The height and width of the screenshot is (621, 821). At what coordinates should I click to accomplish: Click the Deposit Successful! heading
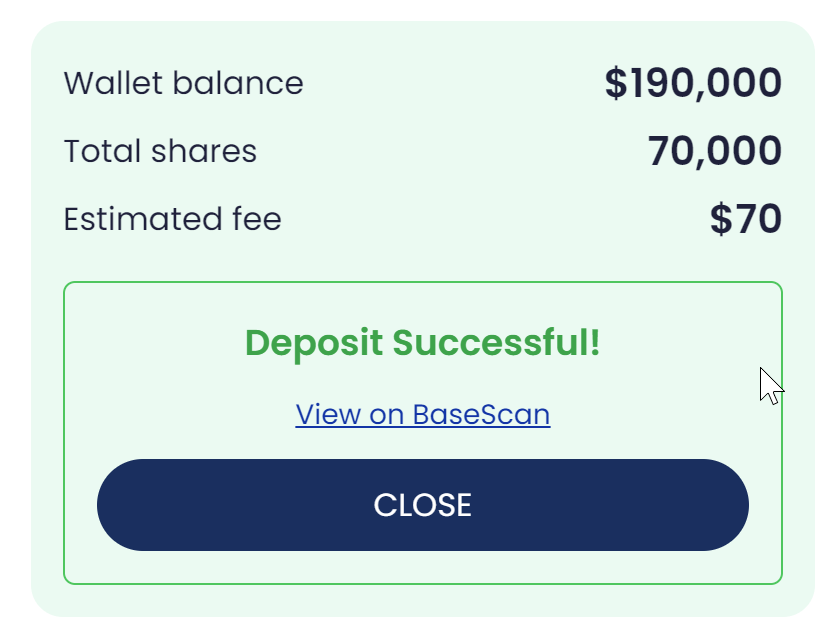coord(422,343)
